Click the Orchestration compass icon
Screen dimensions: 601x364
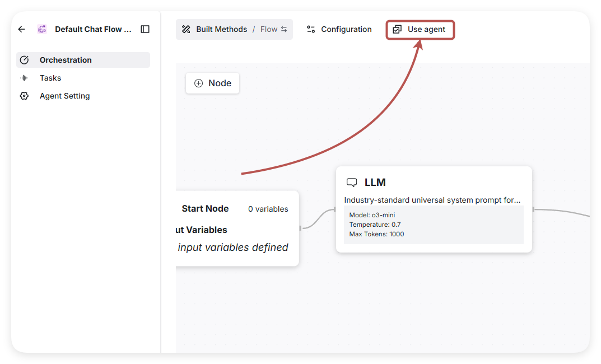[x=24, y=60]
